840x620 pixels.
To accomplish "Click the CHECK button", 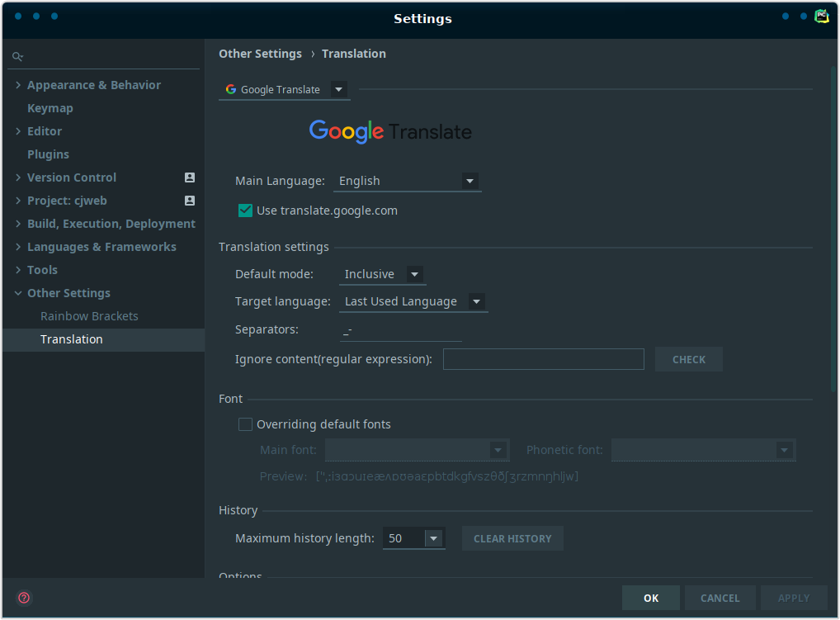I will point(689,360).
